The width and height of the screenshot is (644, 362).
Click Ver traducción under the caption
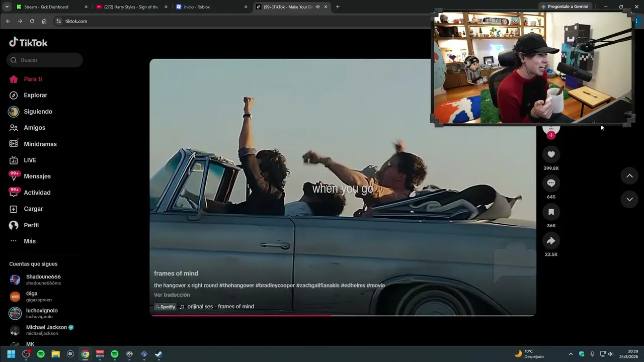(x=172, y=295)
